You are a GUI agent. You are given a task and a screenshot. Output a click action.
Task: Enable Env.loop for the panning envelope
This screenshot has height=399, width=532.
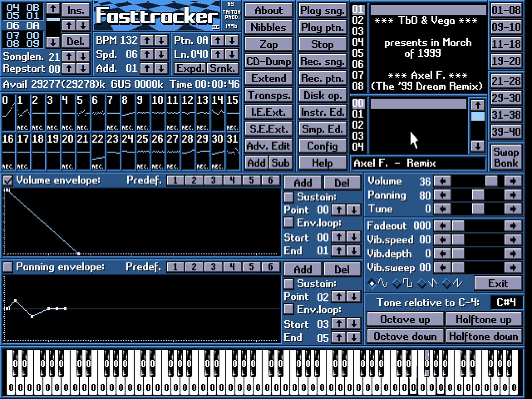[289, 309]
